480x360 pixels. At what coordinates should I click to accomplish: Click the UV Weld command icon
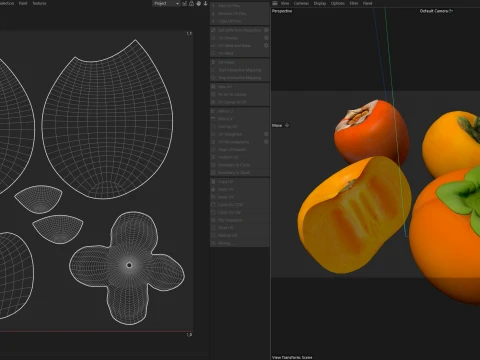point(214,53)
